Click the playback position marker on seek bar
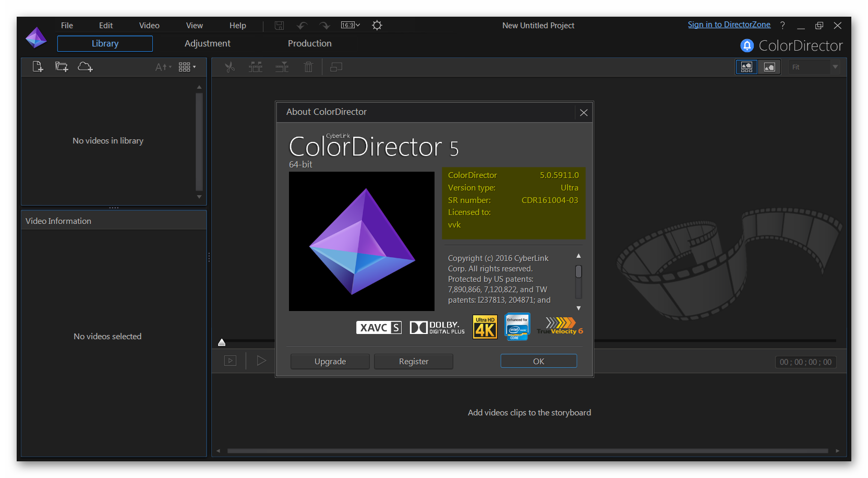Screen dimensions: 868x478 (x=222, y=342)
